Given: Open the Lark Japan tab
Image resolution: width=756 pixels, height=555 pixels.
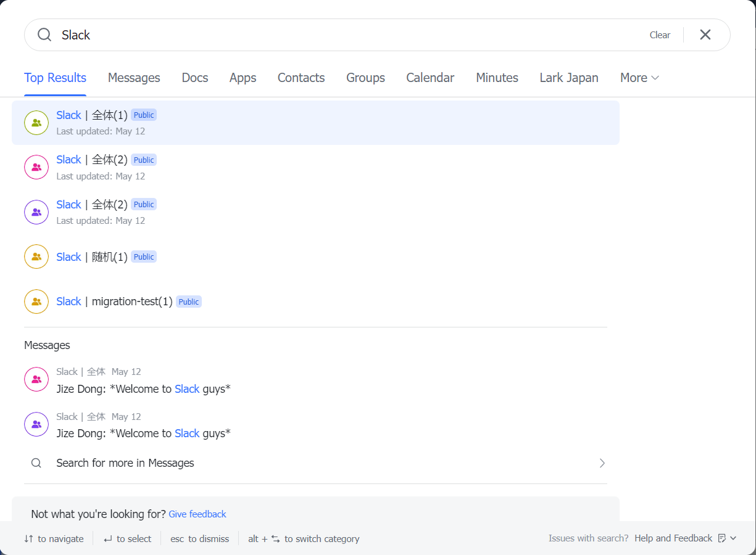Looking at the screenshot, I should 569,78.
